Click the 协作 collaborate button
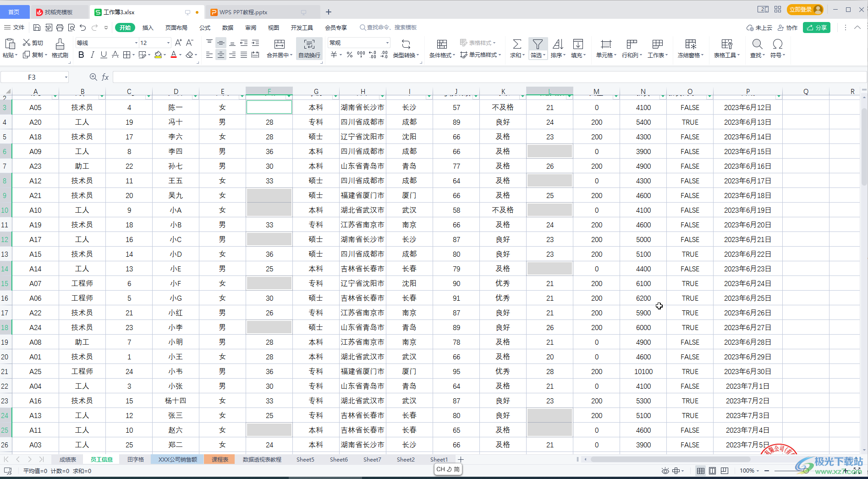This screenshot has width=868, height=479. 787,28
